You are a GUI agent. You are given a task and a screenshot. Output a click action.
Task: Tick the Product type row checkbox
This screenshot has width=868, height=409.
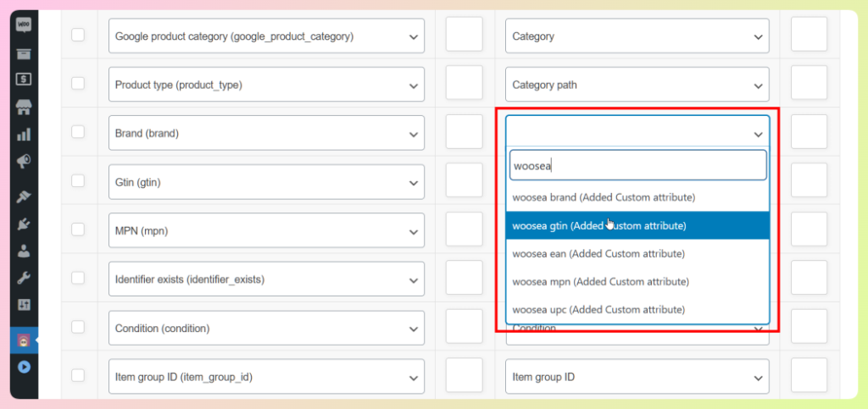point(78,84)
